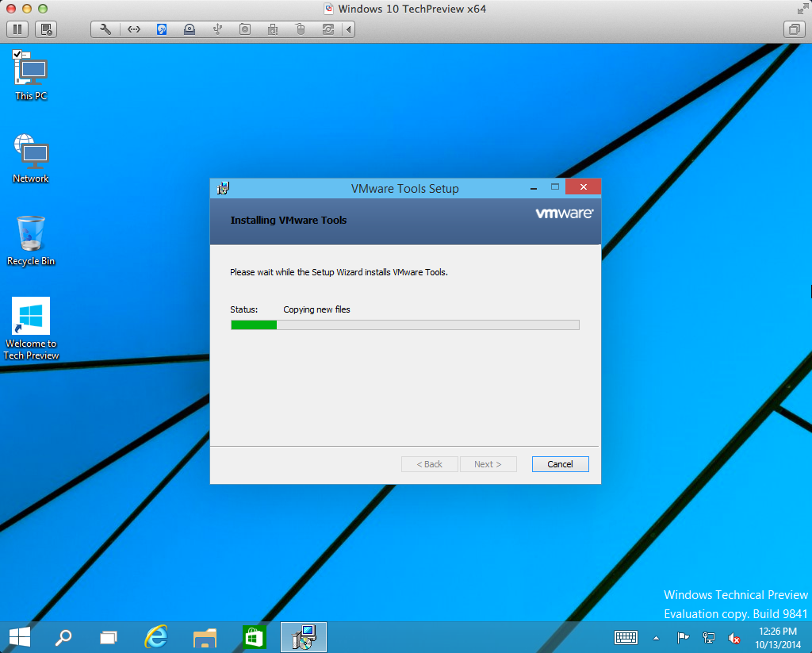This screenshot has width=812, height=653.
Task: Click the mouse device toolbar icon
Action: tap(301, 29)
